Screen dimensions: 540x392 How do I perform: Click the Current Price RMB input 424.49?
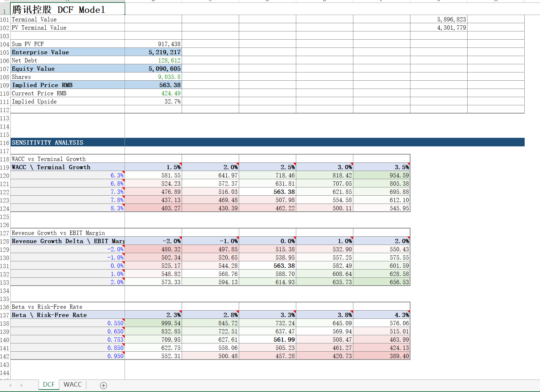(153, 93)
